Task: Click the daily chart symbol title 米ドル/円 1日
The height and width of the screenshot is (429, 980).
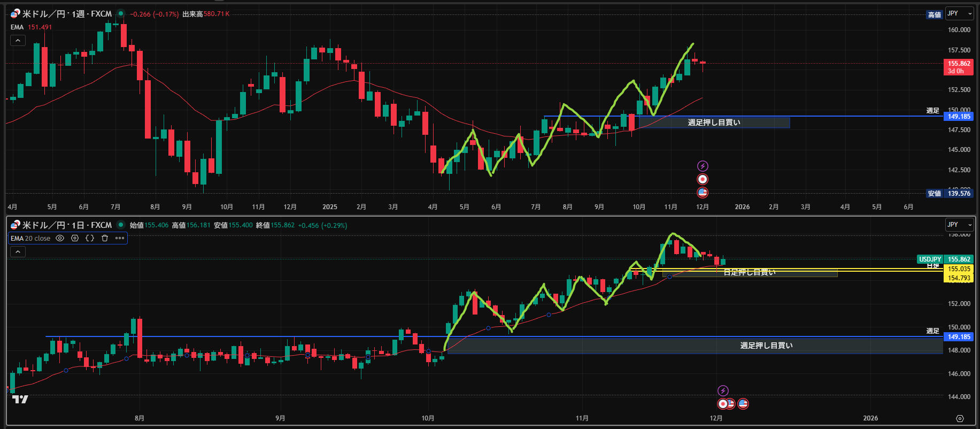Action: click(x=67, y=225)
